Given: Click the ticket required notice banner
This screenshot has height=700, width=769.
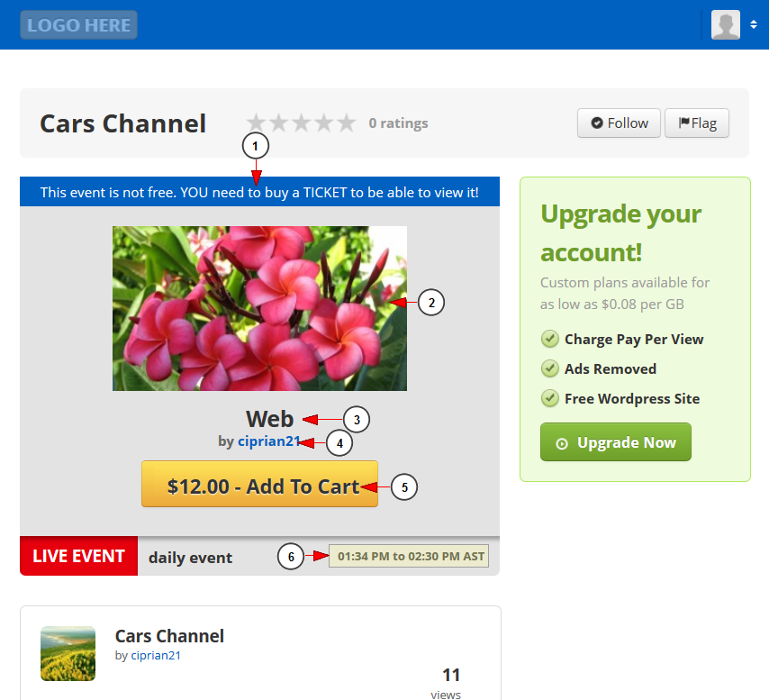Looking at the screenshot, I should click(x=259, y=192).
